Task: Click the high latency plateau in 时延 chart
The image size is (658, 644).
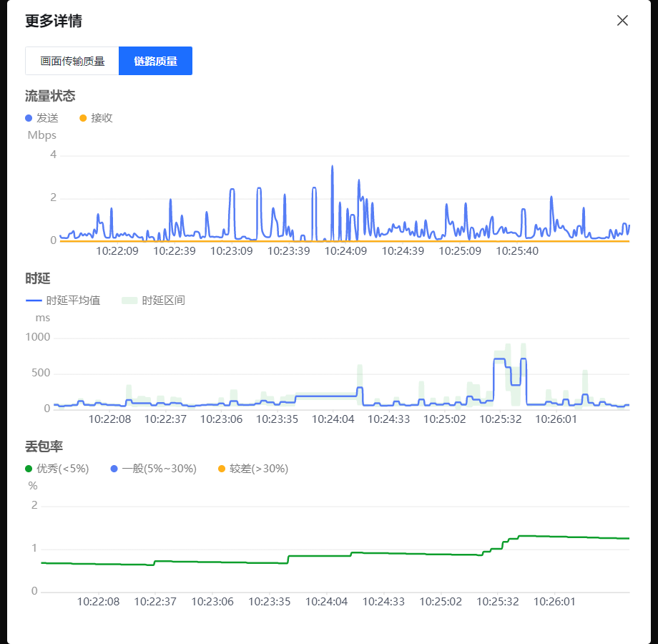Action: point(499,359)
